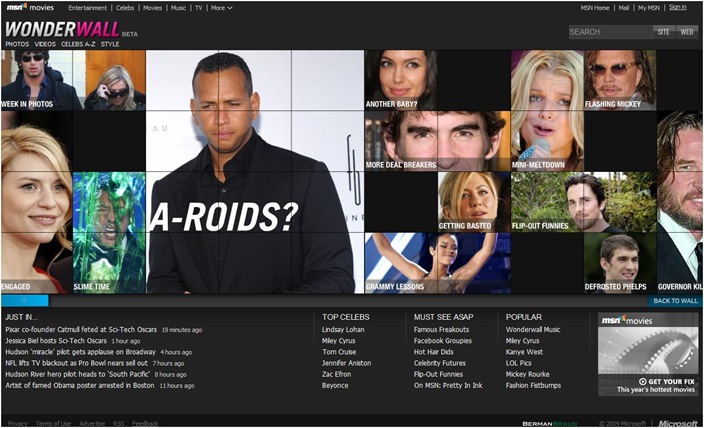The height and width of the screenshot is (428, 704).
Task: Open the Grammy Lessons tile
Action: pyautogui.click(x=438, y=263)
